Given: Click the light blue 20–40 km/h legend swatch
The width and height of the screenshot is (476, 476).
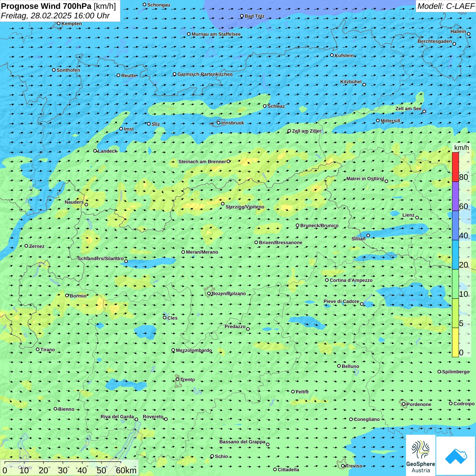Looking at the screenshot, I should (x=455, y=255).
